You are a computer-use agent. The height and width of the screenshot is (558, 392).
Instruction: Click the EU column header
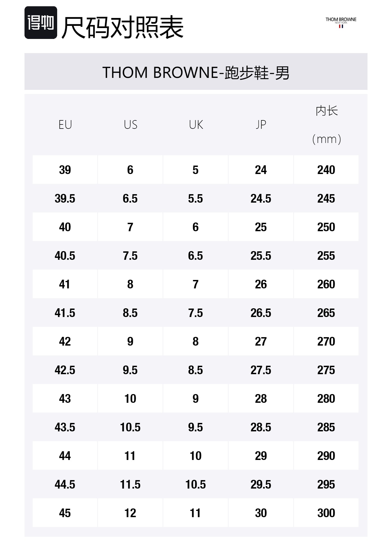pyautogui.click(x=65, y=125)
